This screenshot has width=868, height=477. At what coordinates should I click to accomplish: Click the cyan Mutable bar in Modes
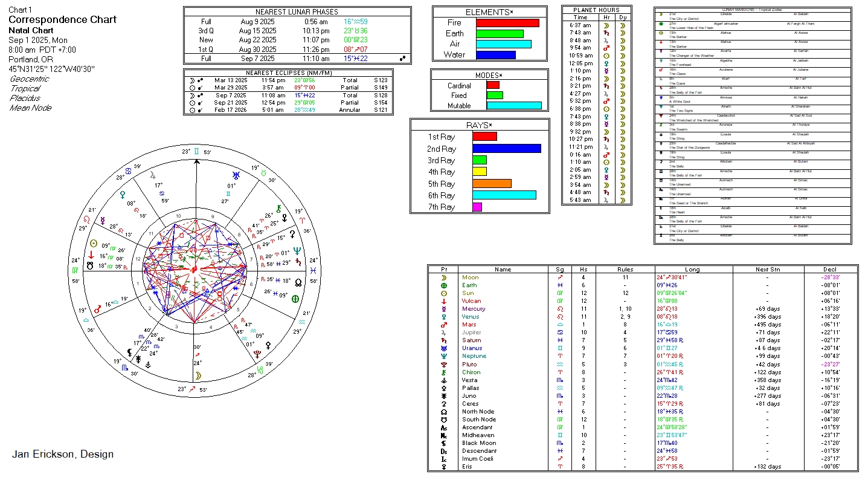[x=513, y=105]
